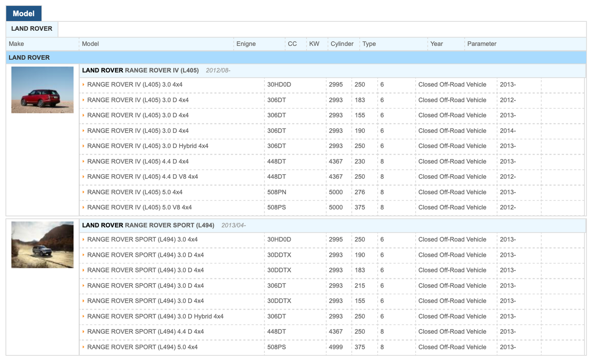Select the 2013/04- date beside Range Rover Sport heading
This screenshot has width=591, height=364.
234,225
